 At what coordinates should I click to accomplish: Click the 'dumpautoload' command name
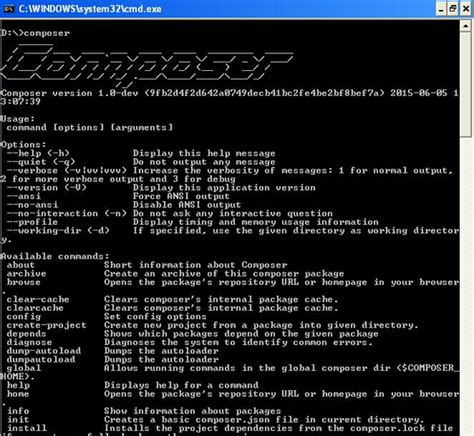[x=41, y=359]
